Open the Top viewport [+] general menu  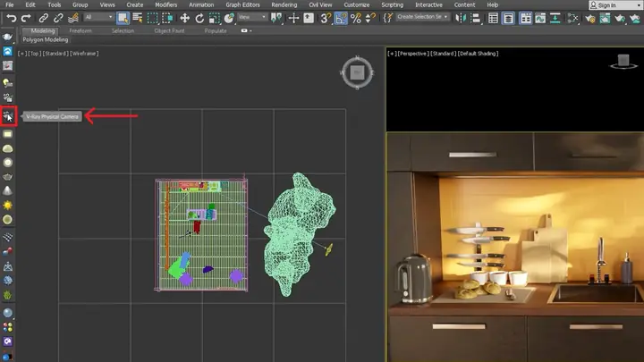(x=22, y=54)
